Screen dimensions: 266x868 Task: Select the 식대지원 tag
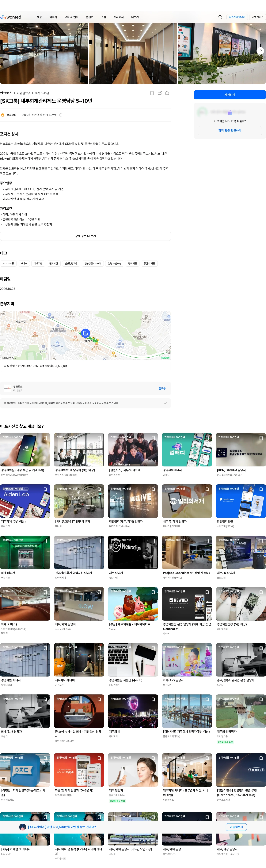[x=38, y=264]
